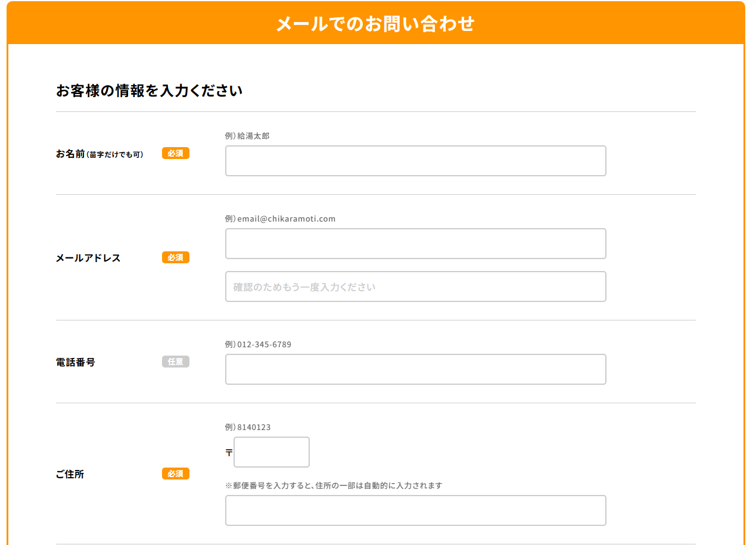This screenshot has width=756, height=545.
Task: Select the 電話番号 phone number input
Action: 415,369
